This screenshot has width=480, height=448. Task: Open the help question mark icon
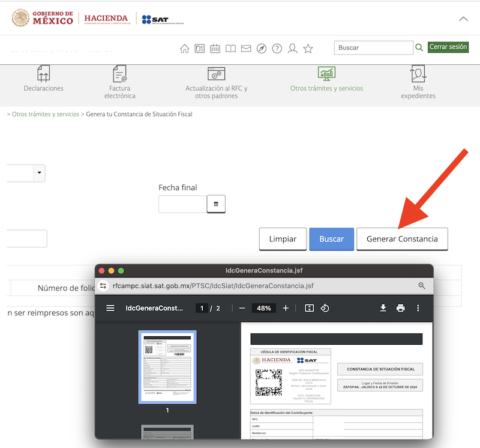[277, 49]
